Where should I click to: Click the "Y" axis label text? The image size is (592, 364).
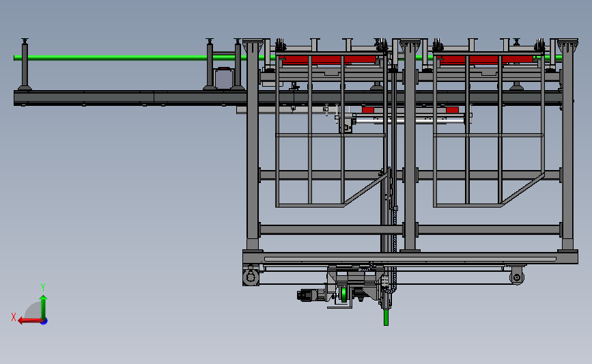43,288
